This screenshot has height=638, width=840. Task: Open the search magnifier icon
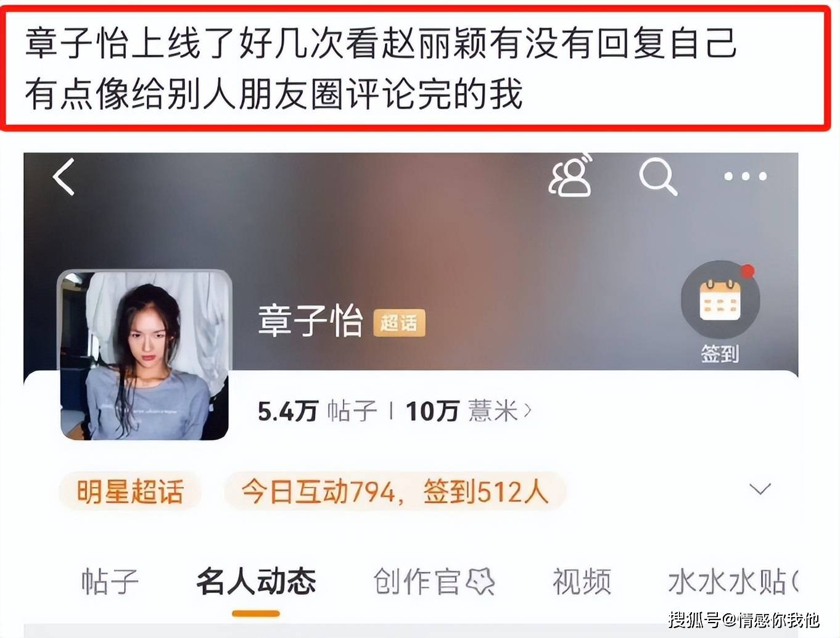click(x=658, y=176)
